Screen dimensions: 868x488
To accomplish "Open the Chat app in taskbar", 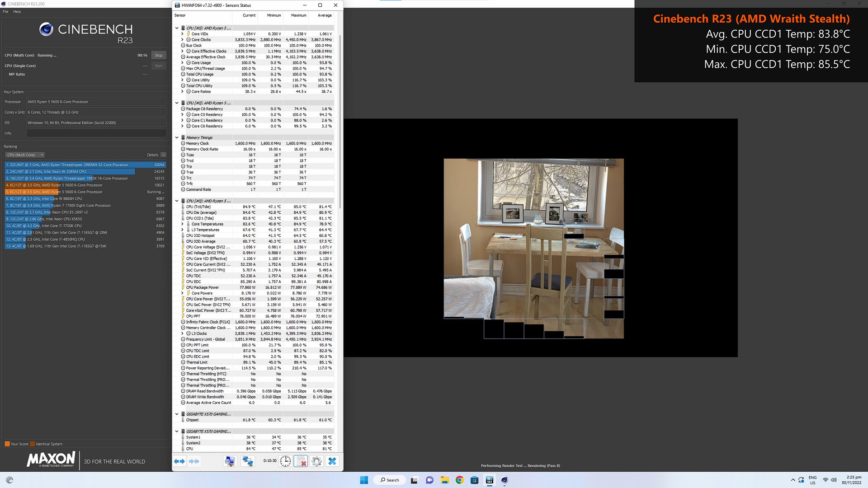I will 429,480.
